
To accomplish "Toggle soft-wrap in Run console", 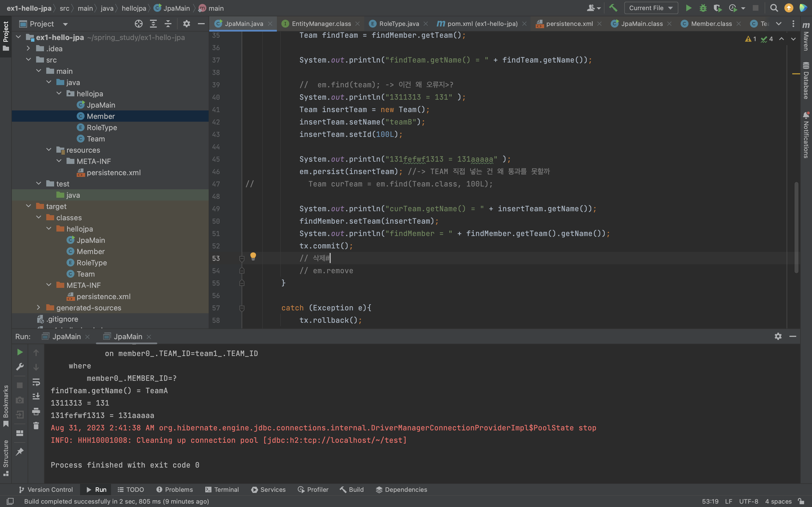I will tap(36, 382).
